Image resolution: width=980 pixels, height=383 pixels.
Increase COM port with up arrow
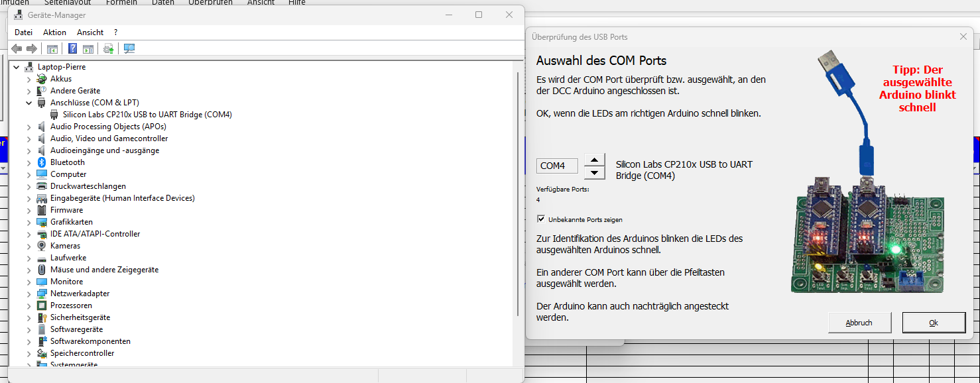pyautogui.click(x=595, y=160)
